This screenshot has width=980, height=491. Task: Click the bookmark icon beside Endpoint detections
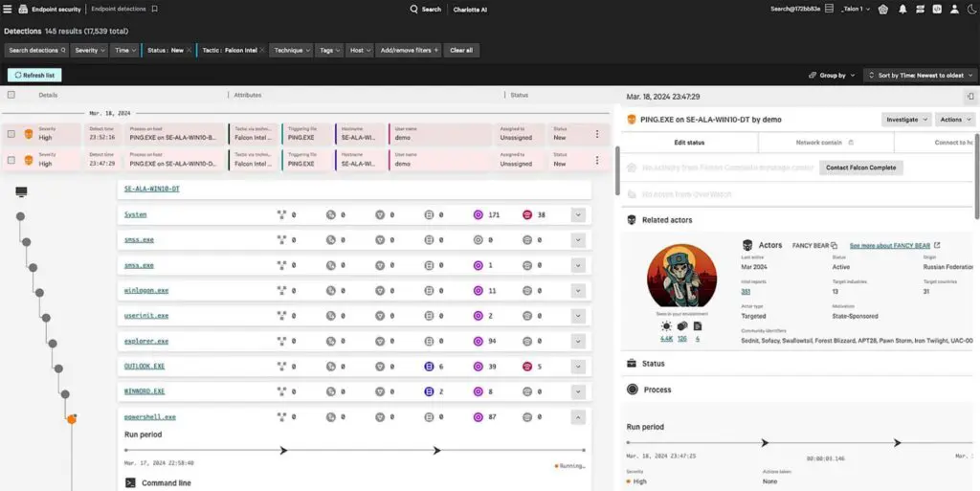click(x=155, y=9)
